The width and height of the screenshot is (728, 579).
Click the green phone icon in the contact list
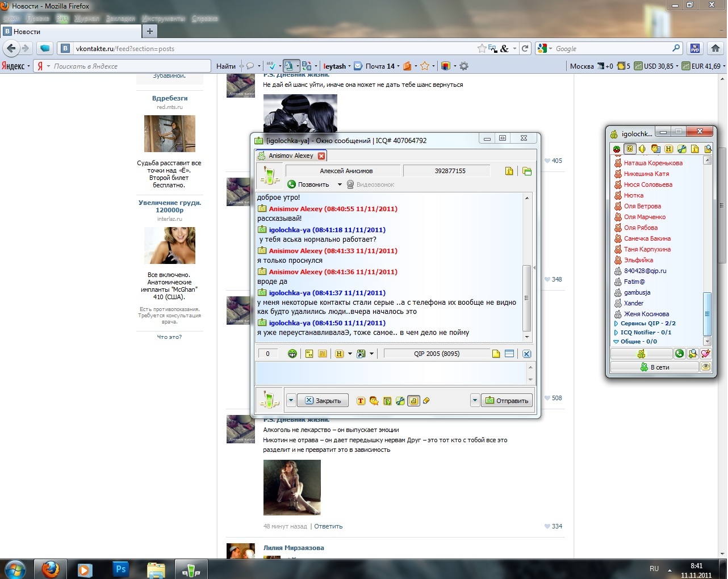[x=679, y=354]
